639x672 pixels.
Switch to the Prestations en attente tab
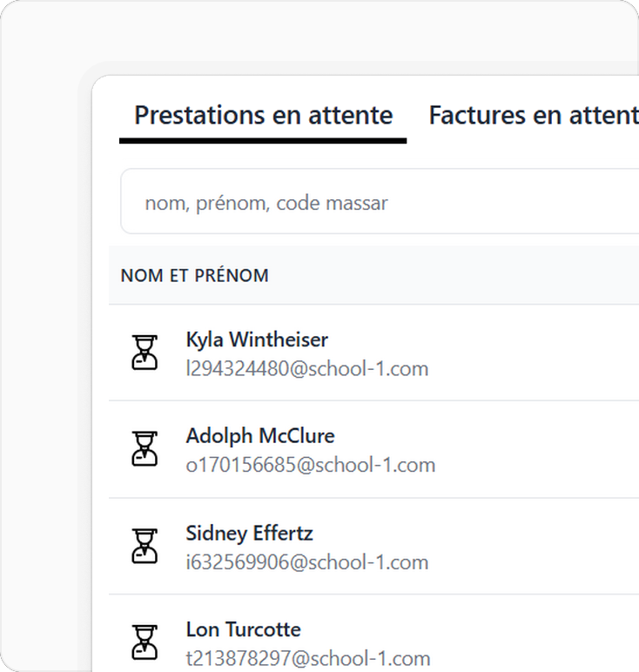click(263, 115)
